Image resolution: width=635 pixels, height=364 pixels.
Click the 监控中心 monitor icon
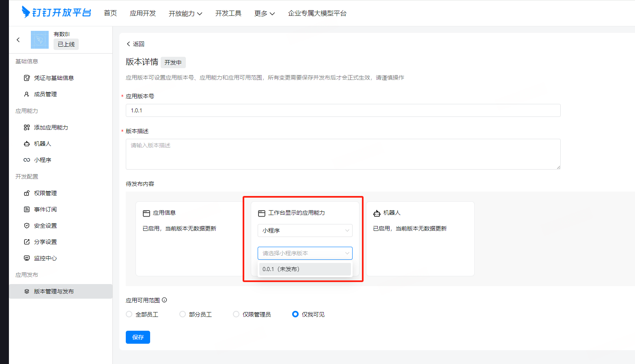[x=27, y=258]
